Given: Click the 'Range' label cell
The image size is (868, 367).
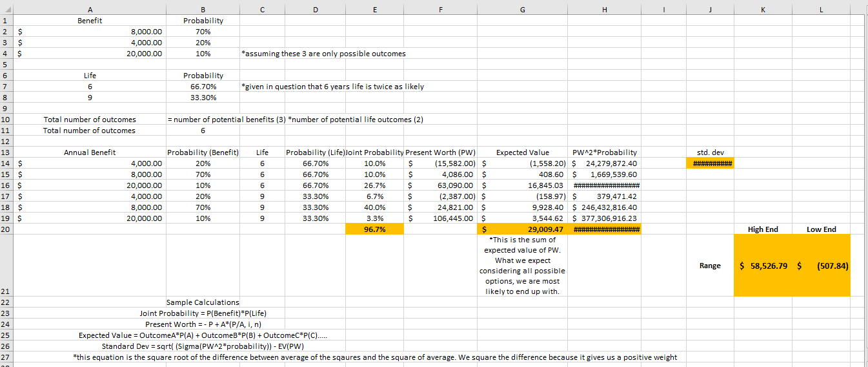Looking at the screenshot, I should [x=710, y=266].
